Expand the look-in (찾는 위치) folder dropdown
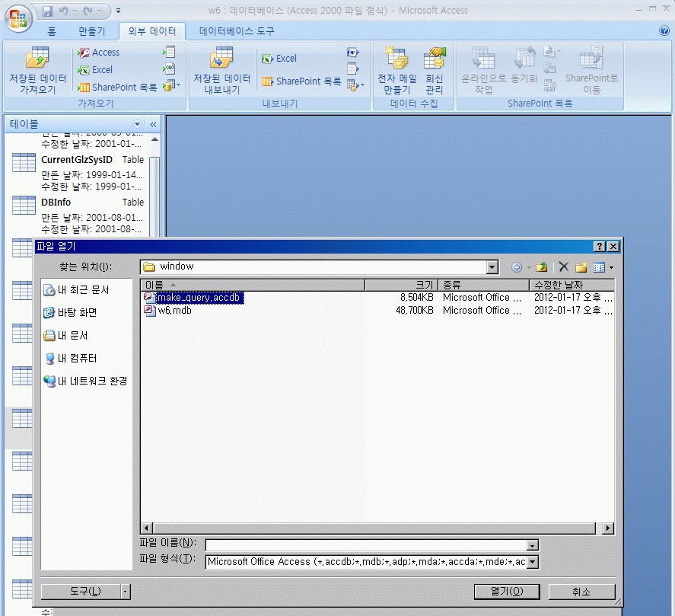The image size is (675, 616). pos(492,267)
